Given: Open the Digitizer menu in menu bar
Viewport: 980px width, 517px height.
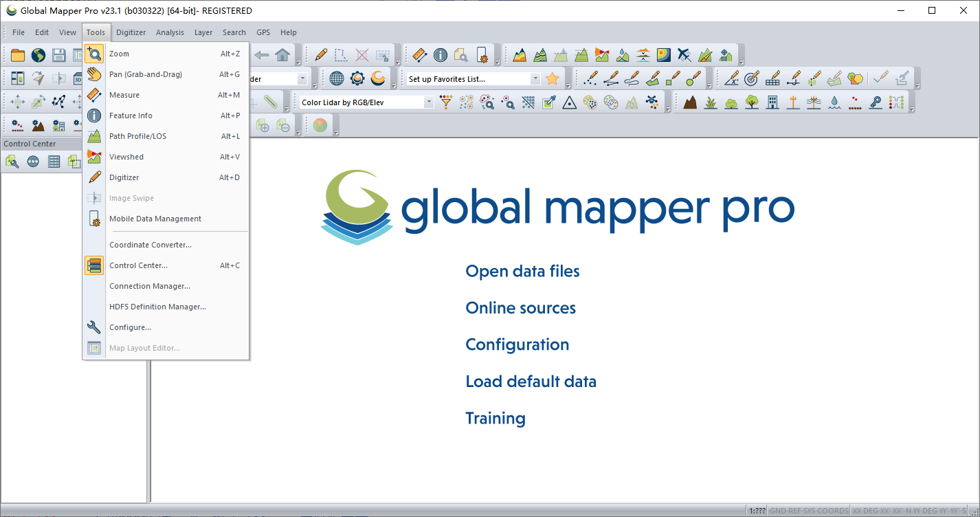Looking at the screenshot, I should (x=131, y=32).
